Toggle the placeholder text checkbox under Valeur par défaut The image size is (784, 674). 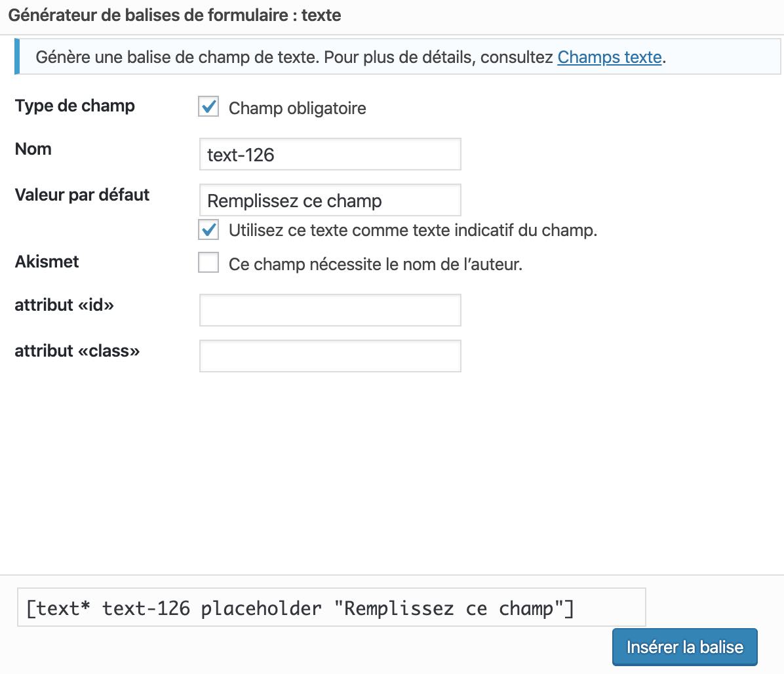pos(208,230)
